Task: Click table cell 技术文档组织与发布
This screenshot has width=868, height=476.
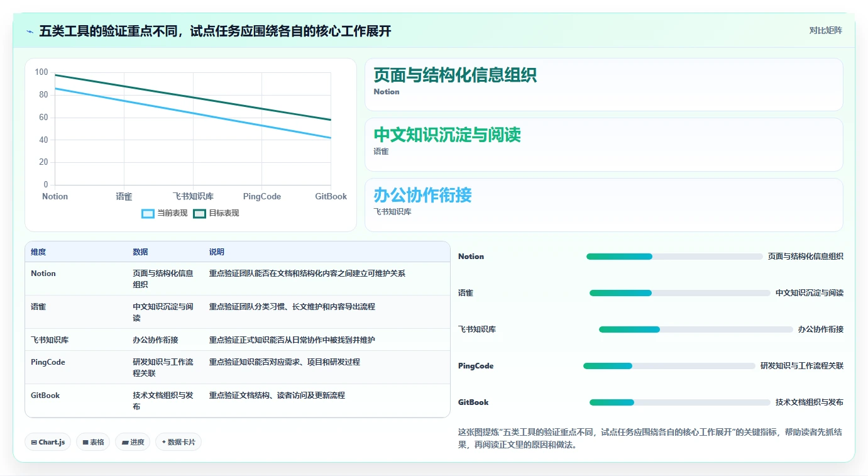Action: click(163, 401)
